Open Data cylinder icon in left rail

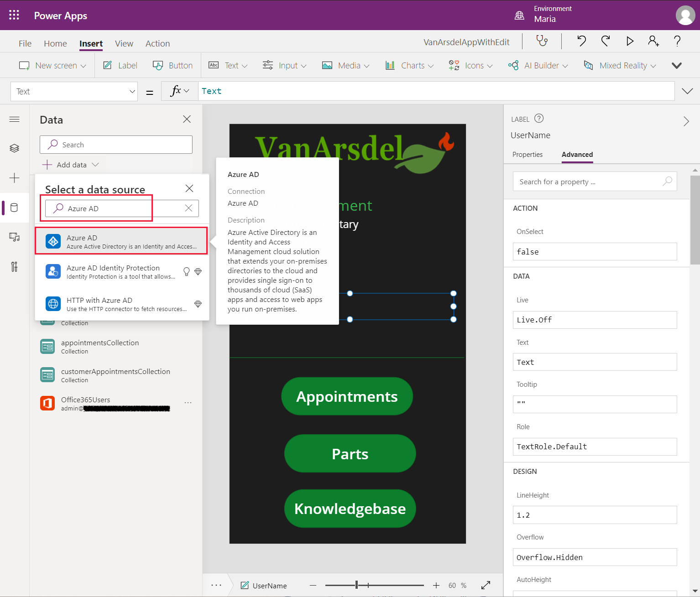pyautogui.click(x=15, y=208)
